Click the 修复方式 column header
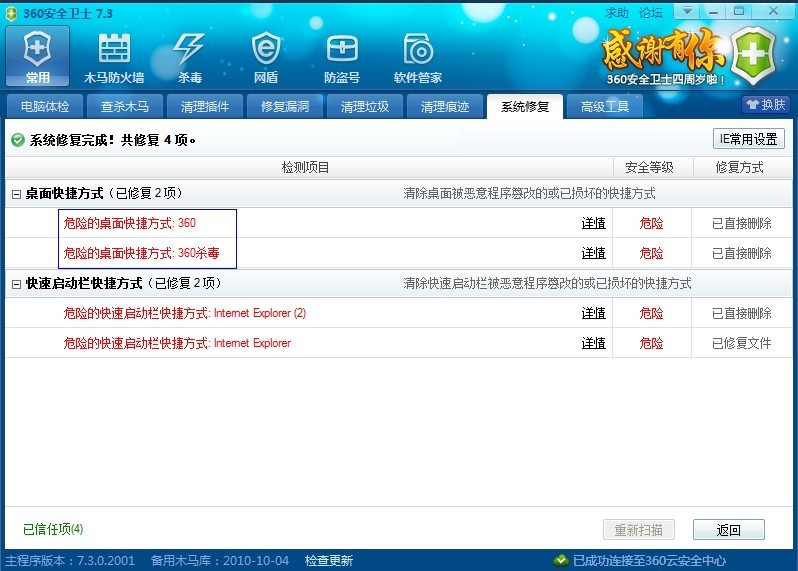Screen dimensions: 798x571 pyautogui.click(x=739, y=167)
